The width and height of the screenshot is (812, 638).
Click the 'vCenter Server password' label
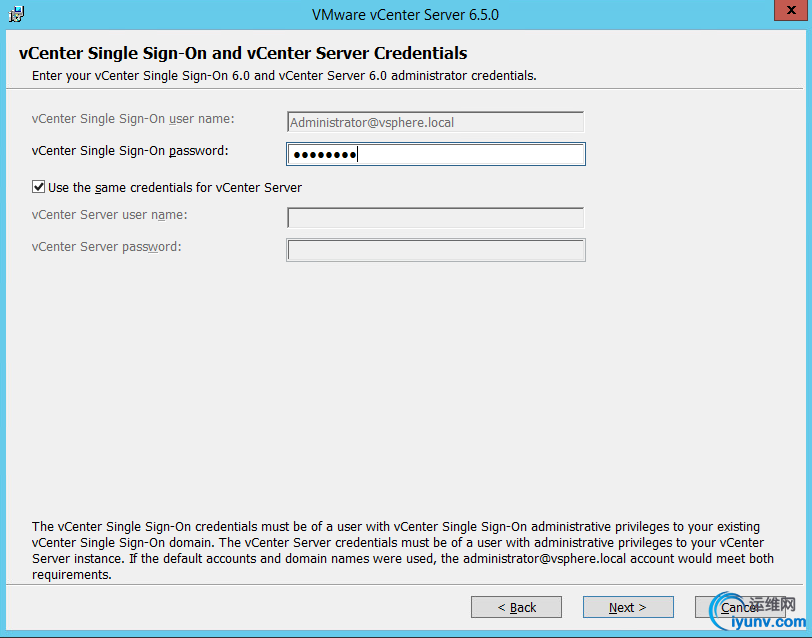pyautogui.click(x=107, y=246)
